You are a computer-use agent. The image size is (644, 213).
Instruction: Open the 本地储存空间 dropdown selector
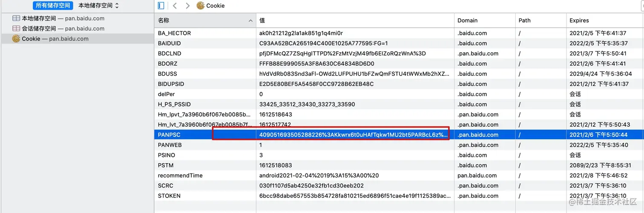click(x=98, y=6)
